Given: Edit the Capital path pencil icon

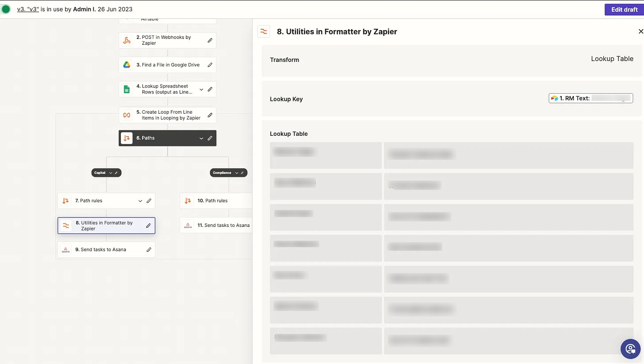Looking at the screenshot, I should 116,173.
